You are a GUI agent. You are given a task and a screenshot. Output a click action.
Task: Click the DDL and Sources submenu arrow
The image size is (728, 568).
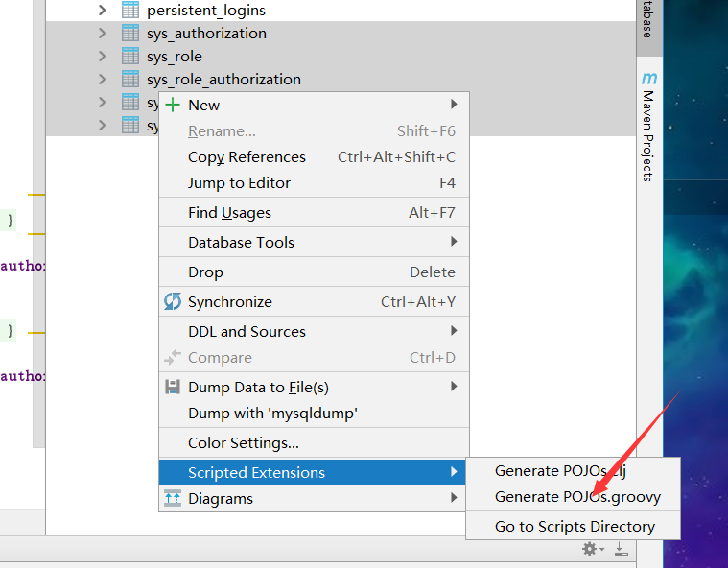coord(454,331)
